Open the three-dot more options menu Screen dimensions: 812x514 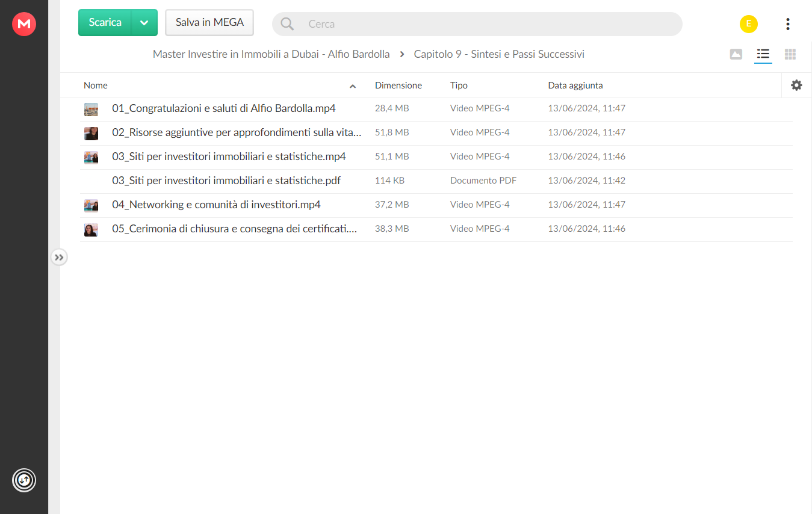pos(787,24)
